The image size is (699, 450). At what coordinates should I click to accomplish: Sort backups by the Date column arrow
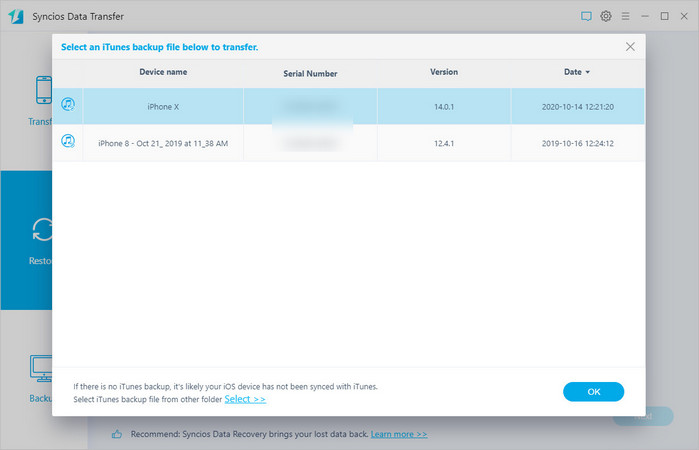[588, 72]
